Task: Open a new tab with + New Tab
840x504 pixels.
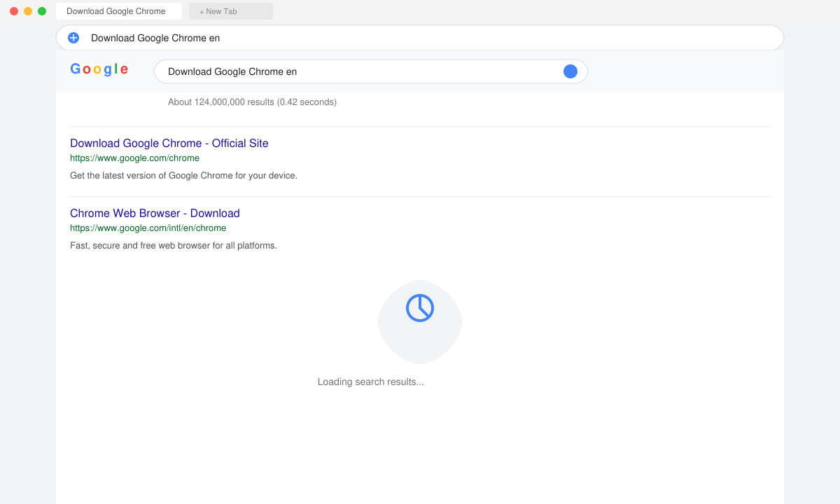Action: pos(231,11)
